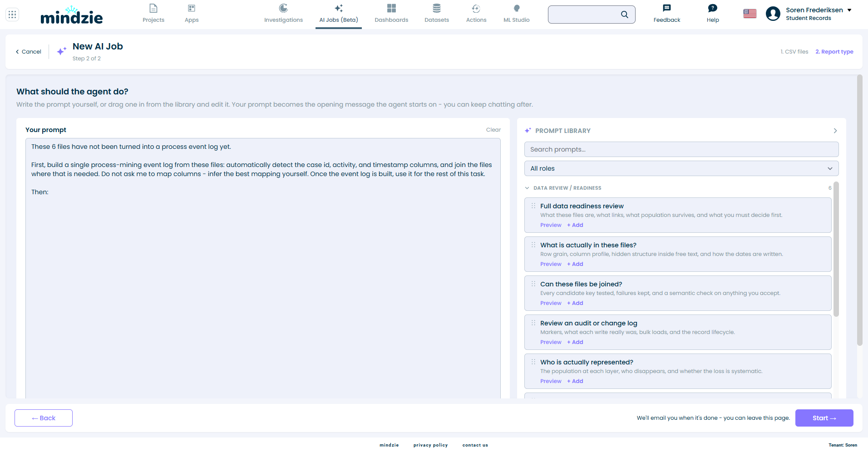Add Review an audit or change log prompt
This screenshot has height=452, width=868.
tap(575, 342)
